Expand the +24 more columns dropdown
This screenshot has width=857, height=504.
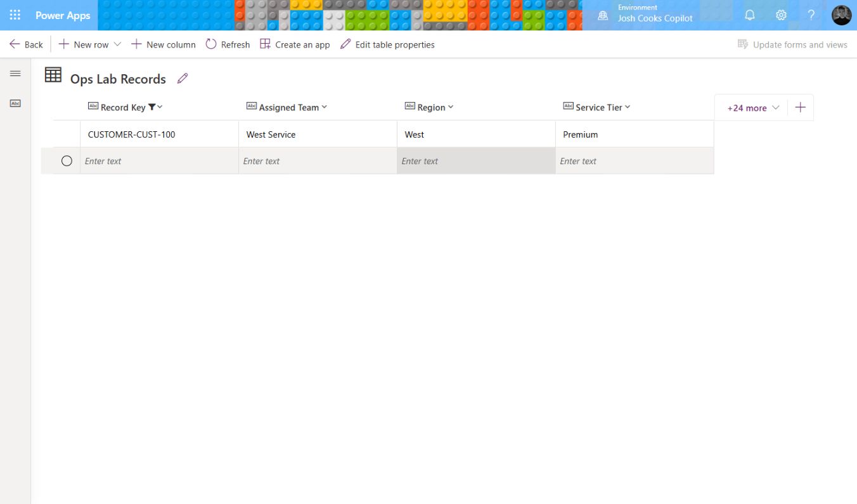pyautogui.click(x=753, y=108)
